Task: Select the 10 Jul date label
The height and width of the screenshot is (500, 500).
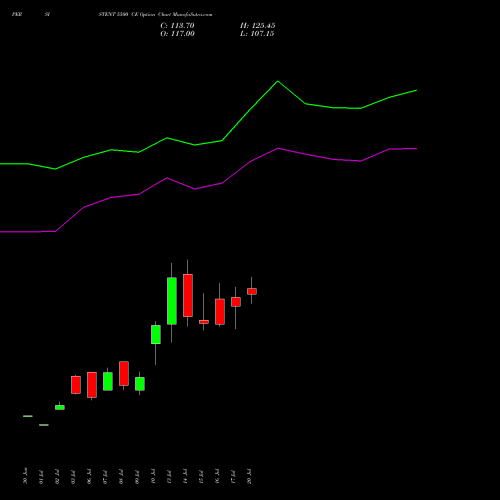Action: pyautogui.click(x=153, y=476)
